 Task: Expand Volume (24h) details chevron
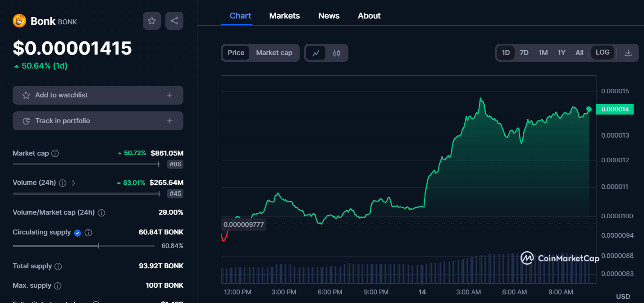pos(73,183)
